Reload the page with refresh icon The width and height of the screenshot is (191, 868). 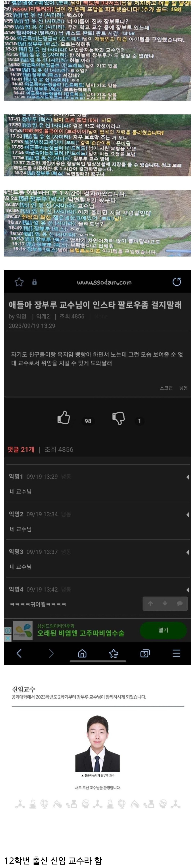coord(177,282)
